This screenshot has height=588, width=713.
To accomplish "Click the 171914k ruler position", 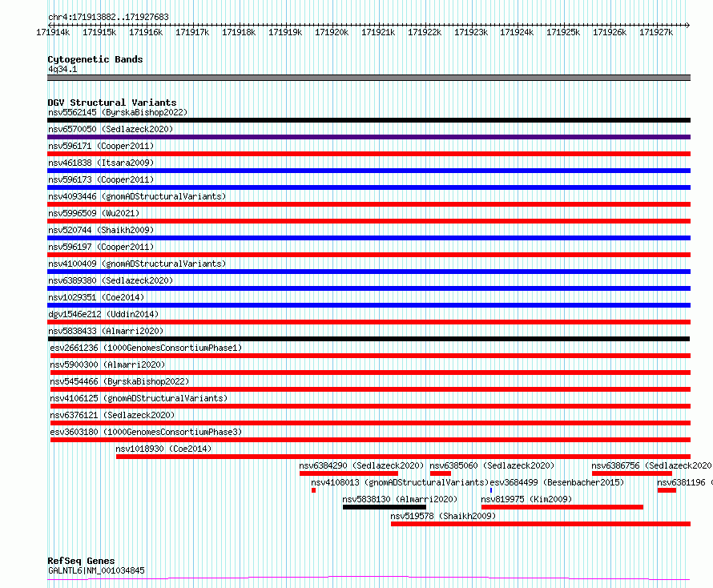I will 53,32.
